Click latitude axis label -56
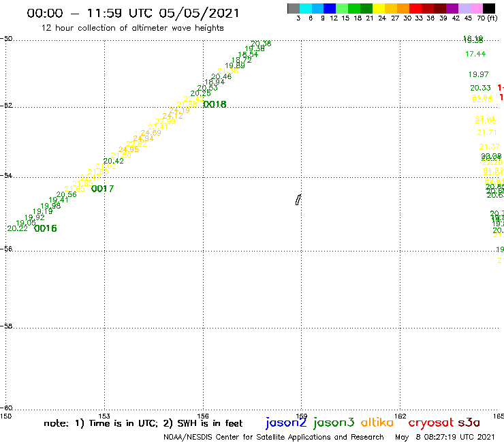 pyautogui.click(x=6, y=249)
